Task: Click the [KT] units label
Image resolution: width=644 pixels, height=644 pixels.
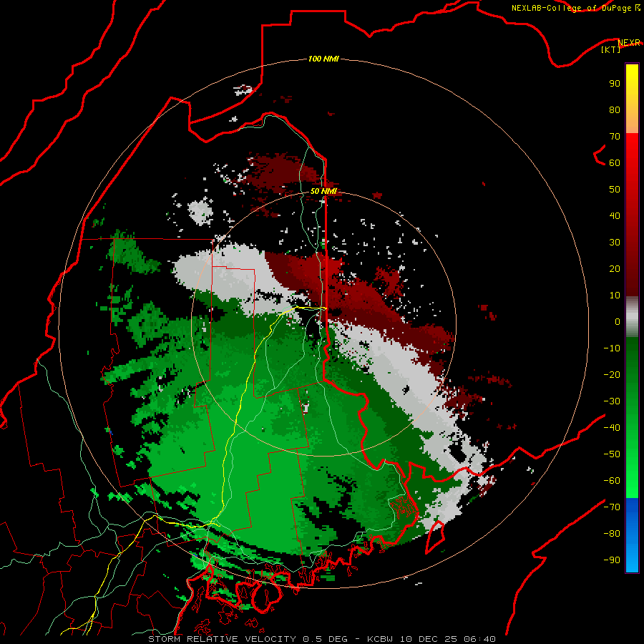Action: 611,49
